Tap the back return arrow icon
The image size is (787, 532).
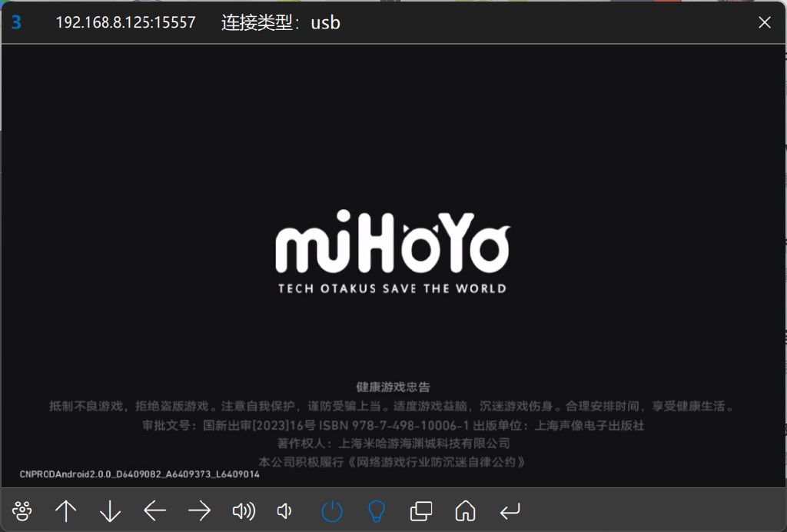(510, 510)
